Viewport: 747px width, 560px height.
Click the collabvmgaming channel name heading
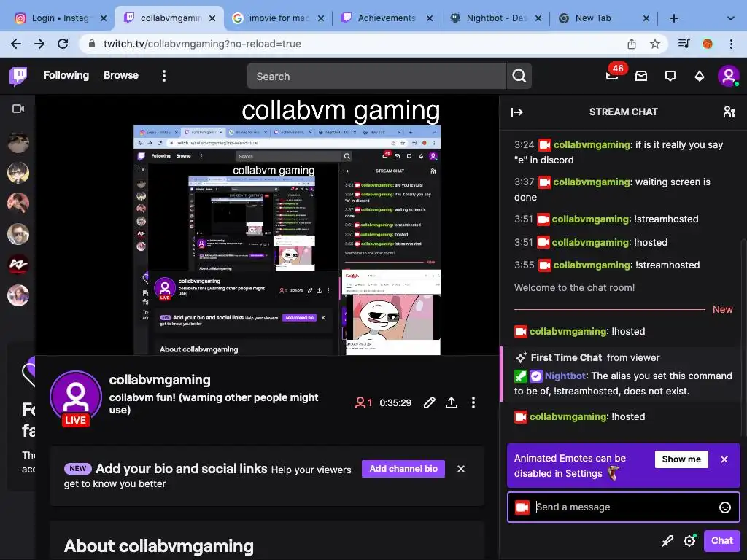[160, 380]
